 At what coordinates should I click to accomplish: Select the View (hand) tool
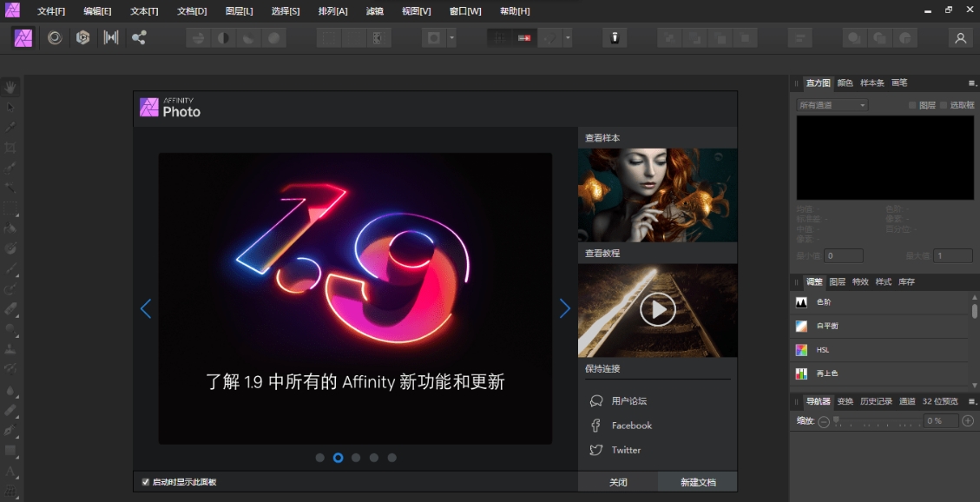(x=10, y=88)
